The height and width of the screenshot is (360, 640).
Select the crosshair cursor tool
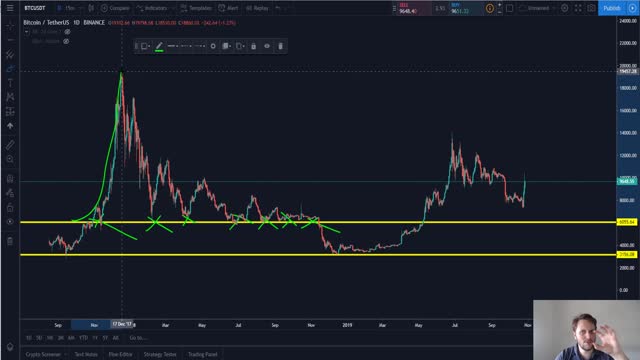(10, 26)
